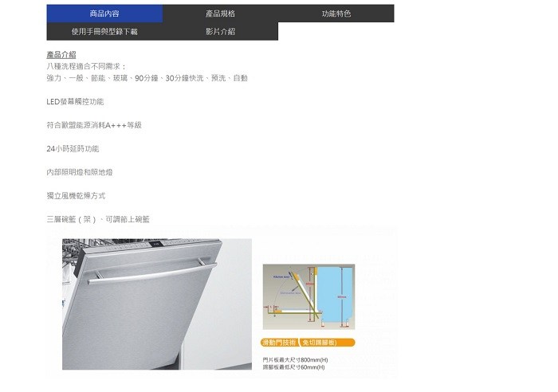Go to the 影片介紹 tab
Screen dimensions: 558x392
220,31
